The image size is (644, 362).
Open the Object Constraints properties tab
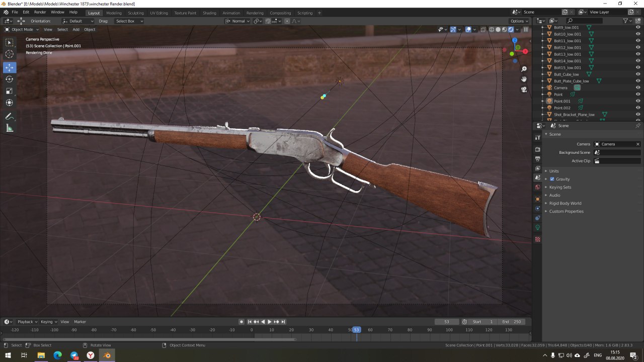(x=537, y=218)
